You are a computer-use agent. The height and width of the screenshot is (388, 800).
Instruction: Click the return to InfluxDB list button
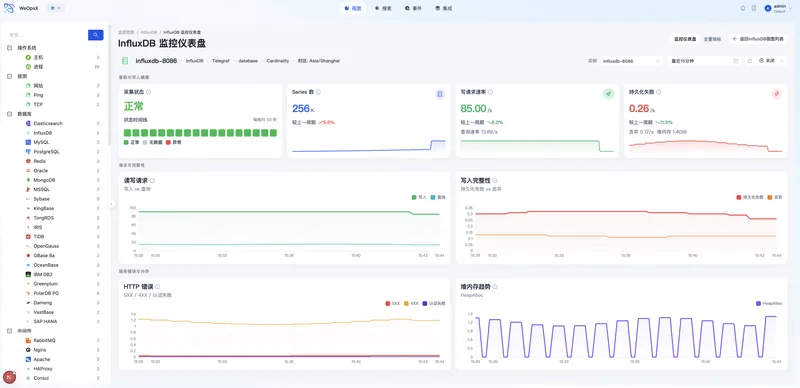[x=758, y=39]
